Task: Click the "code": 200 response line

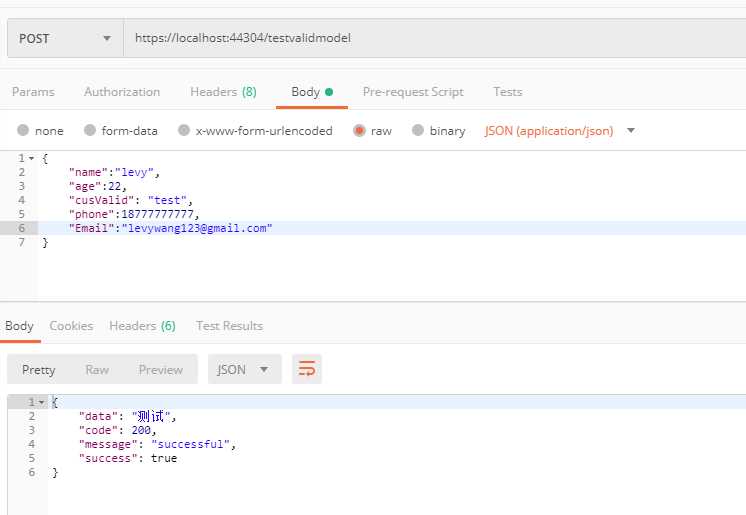Action: 118,430
